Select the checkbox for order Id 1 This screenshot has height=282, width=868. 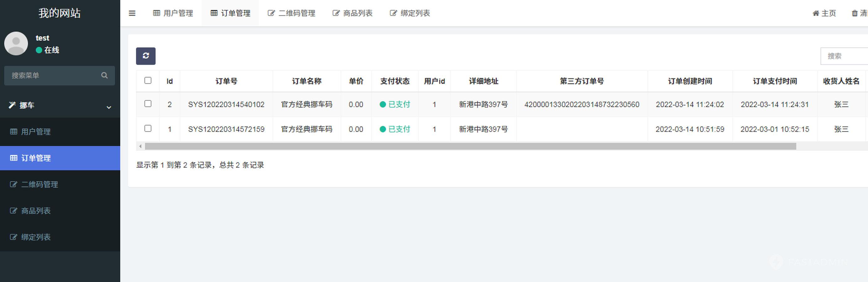click(x=148, y=128)
